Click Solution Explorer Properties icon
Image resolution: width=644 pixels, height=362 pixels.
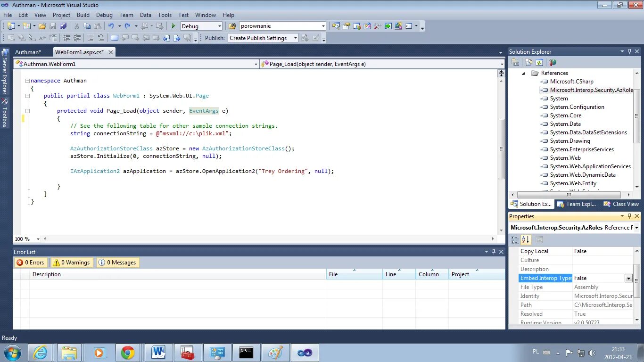(x=516, y=62)
